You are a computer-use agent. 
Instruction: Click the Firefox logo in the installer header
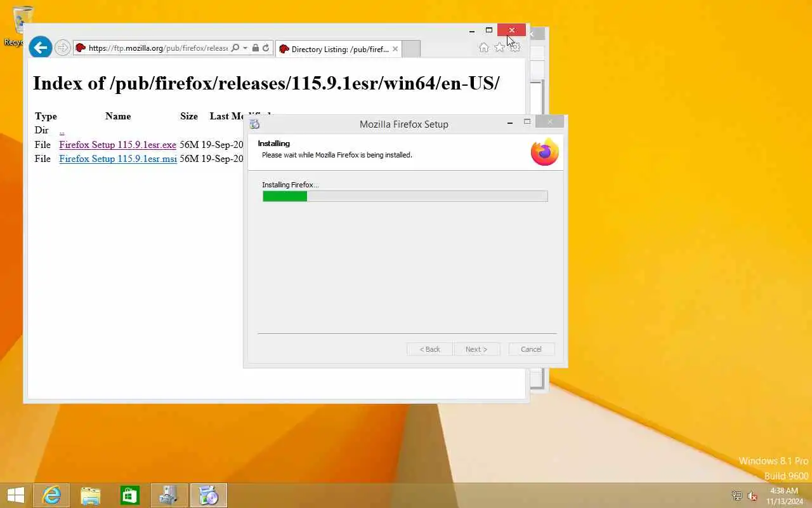pos(545,152)
